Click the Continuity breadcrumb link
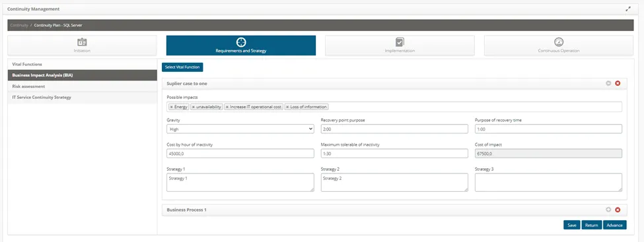Screen dimensions: 644x242 point(19,26)
